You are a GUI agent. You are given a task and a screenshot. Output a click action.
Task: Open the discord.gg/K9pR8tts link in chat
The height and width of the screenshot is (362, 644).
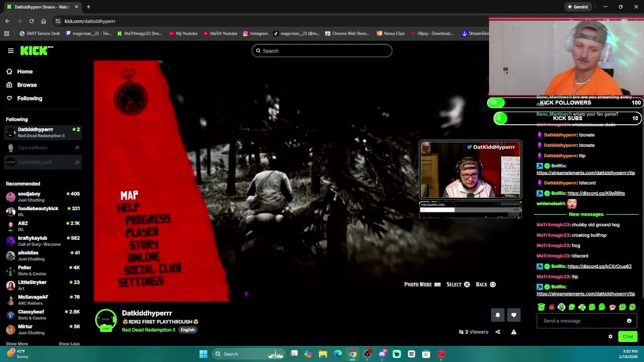(x=596, y=193)
